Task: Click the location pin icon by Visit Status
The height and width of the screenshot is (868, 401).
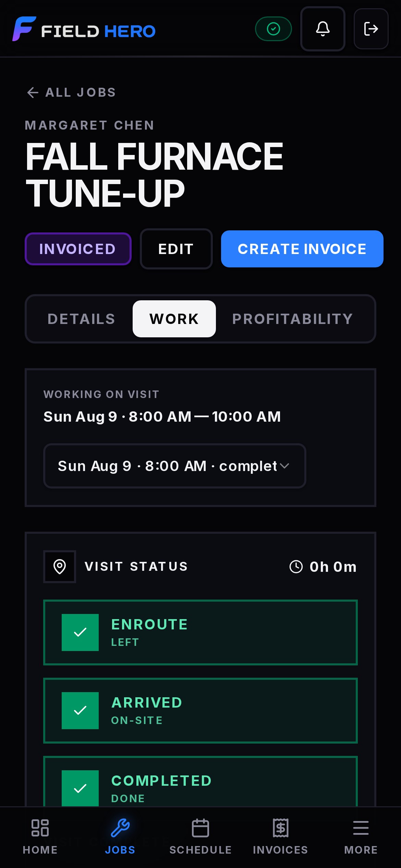Action: [x=60, y=567]
